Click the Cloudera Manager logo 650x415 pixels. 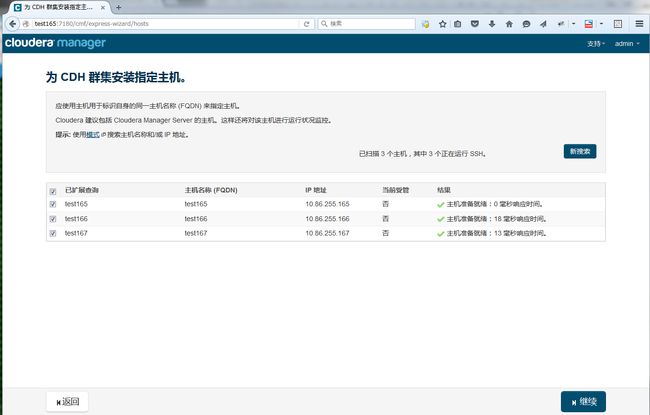pos(55,43)
